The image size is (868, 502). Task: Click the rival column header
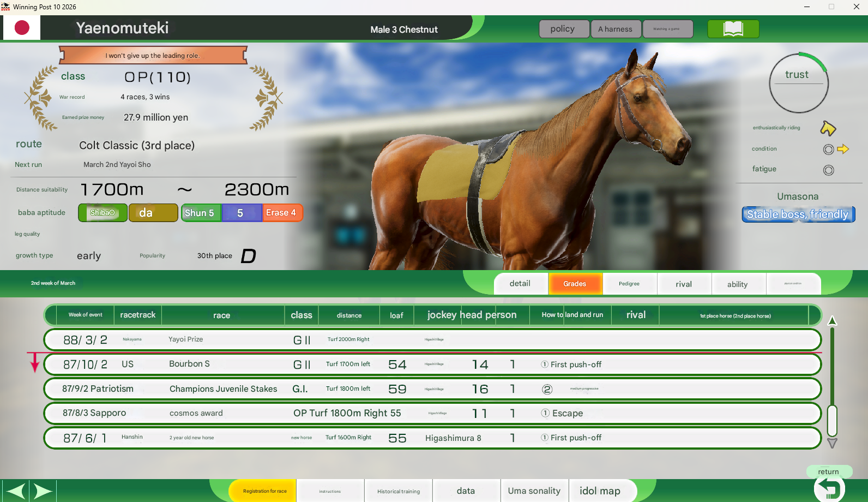[636, 315]
